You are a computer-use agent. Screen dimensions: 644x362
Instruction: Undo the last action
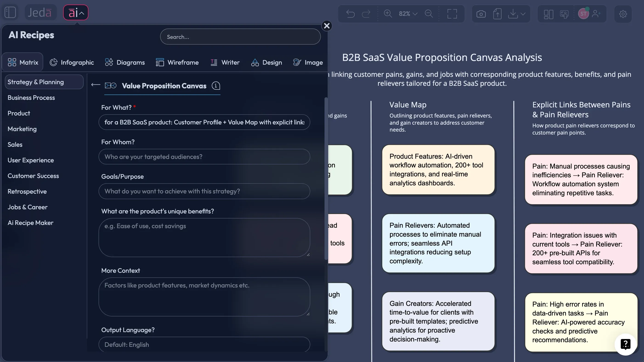click(x=350, y=14)
